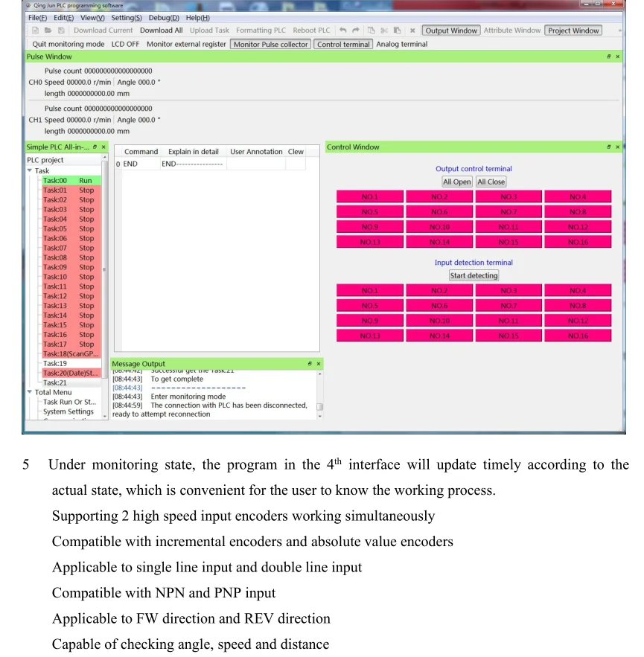Float the Pulse Window with its undock icon
The height and width of the screenshot is (657, 644).
click(609, 56)
